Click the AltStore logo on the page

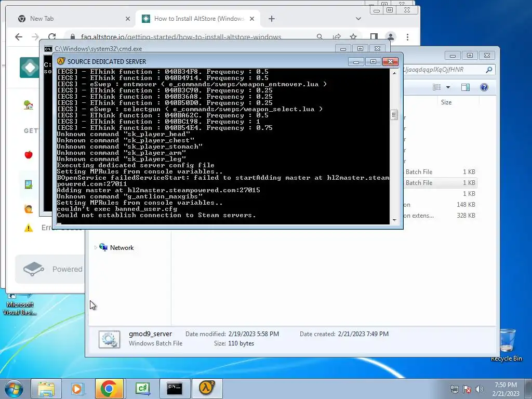pos(29,68)
